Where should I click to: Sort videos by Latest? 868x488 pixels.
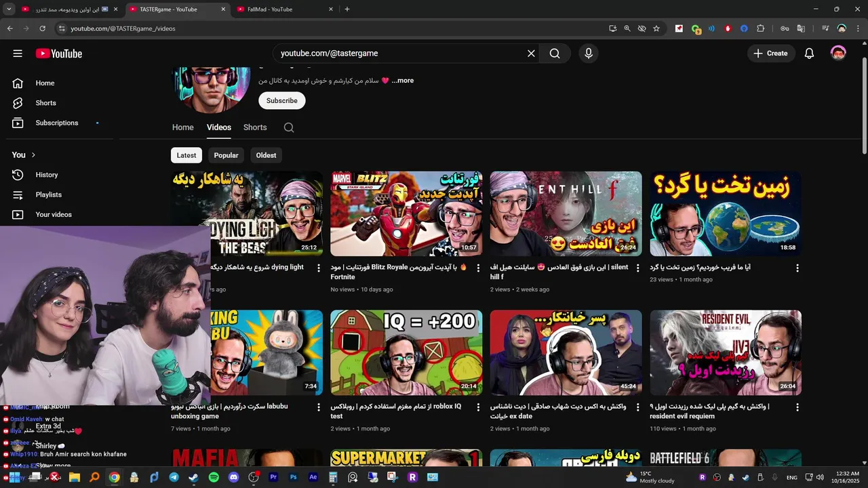186,155
